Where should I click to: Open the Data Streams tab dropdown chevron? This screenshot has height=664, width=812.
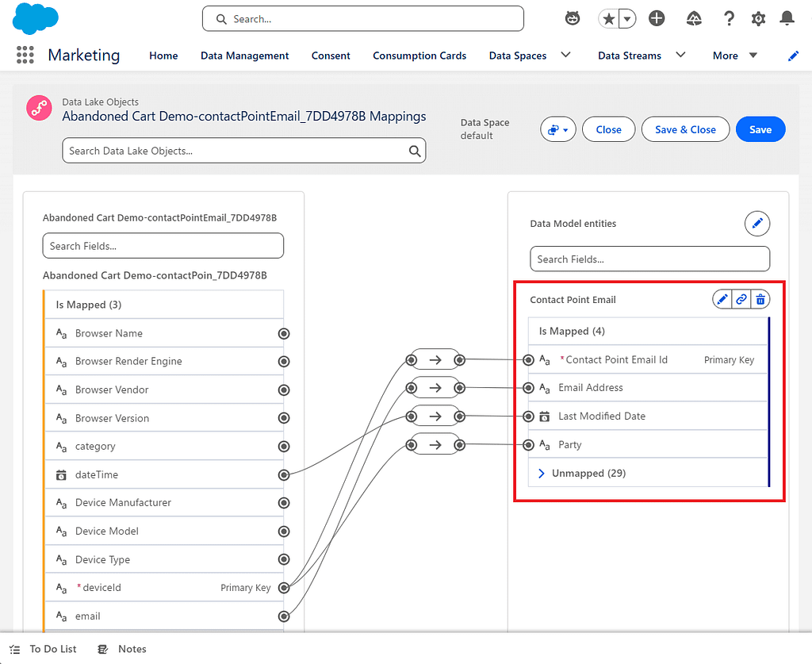point(680,55)
